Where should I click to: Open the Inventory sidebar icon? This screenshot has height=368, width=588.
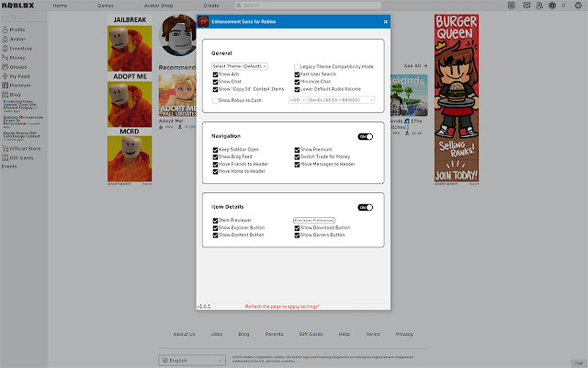(6, 48)
